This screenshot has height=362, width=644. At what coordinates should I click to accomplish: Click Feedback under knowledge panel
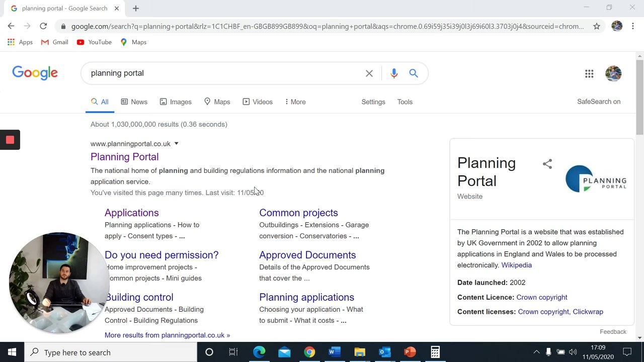point(613,332)
